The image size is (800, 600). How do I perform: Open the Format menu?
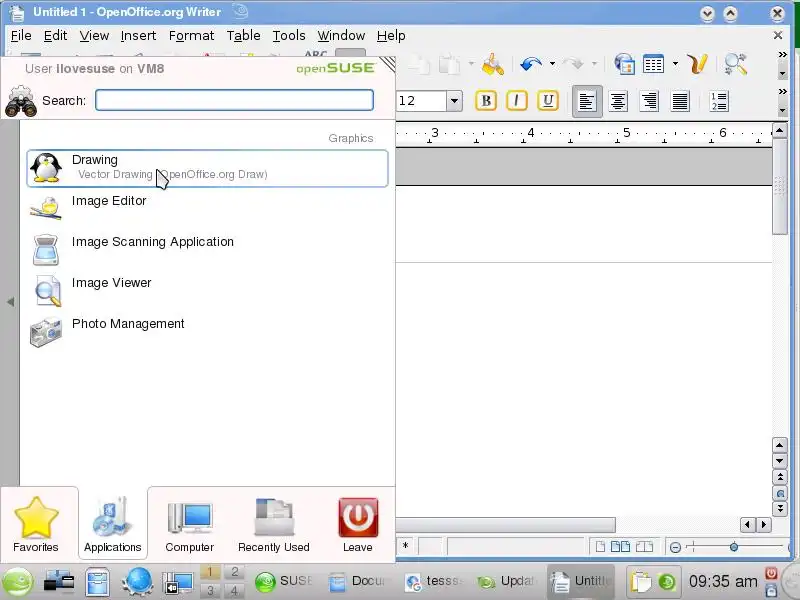coord(191,36)
